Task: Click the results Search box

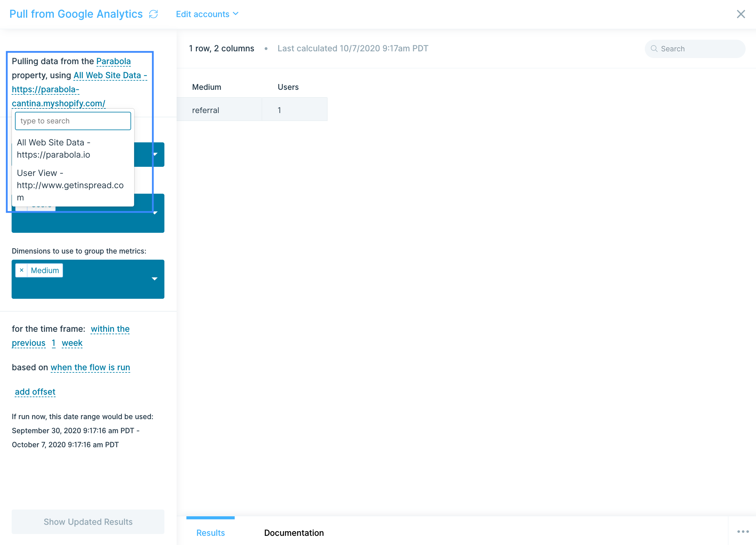Action: (695, 49)
